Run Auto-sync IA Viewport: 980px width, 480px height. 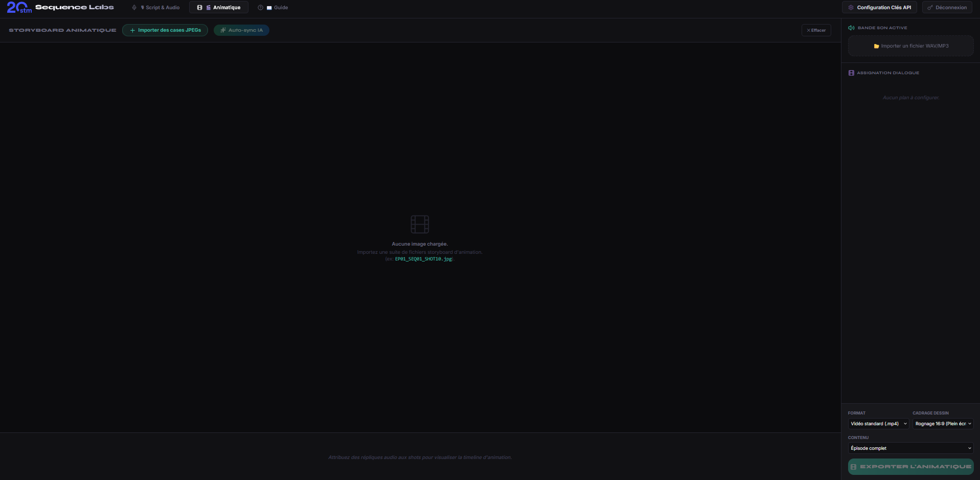[x=241, y=30]
